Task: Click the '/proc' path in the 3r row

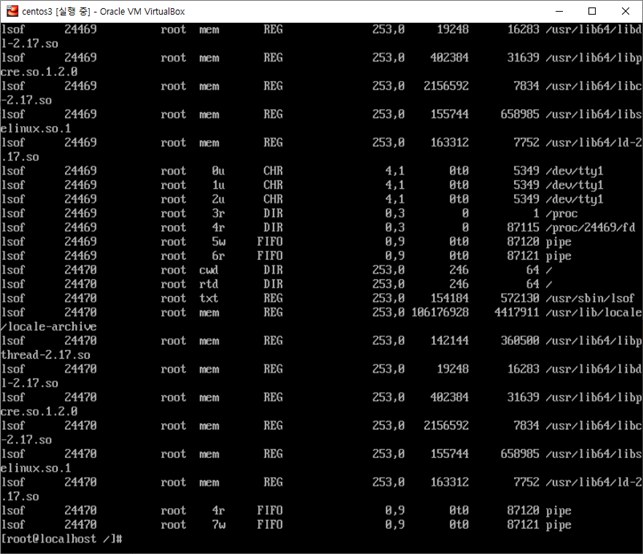Action: [561, 213]
